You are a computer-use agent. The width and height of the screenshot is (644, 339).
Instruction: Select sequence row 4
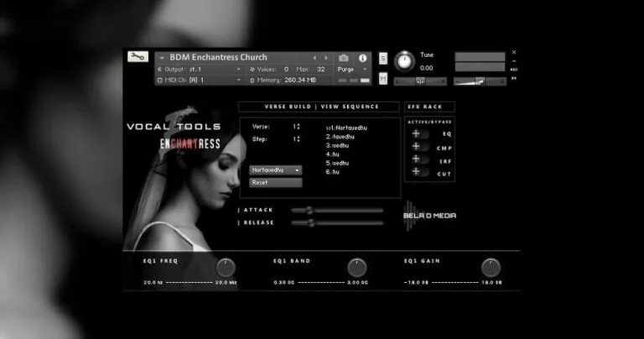pyautogui.click(x=333, y=154)
